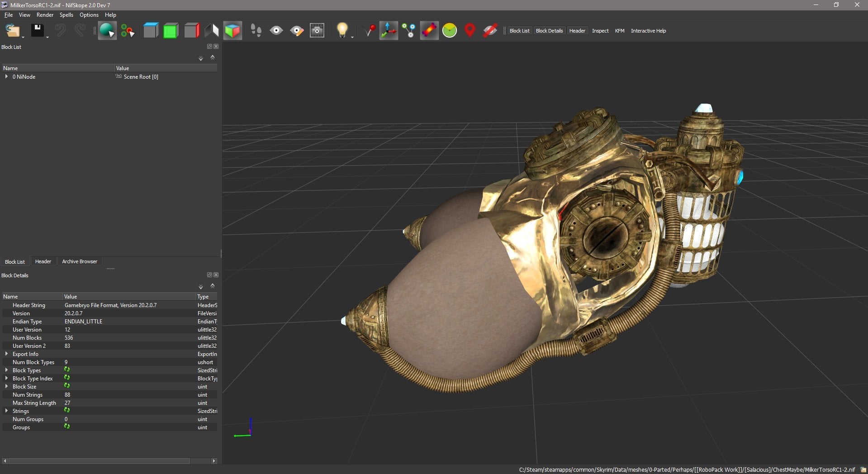The height and width of the screenshot is (474, 868).
Task: Open the Spells menu
Action: coord(66,15)
